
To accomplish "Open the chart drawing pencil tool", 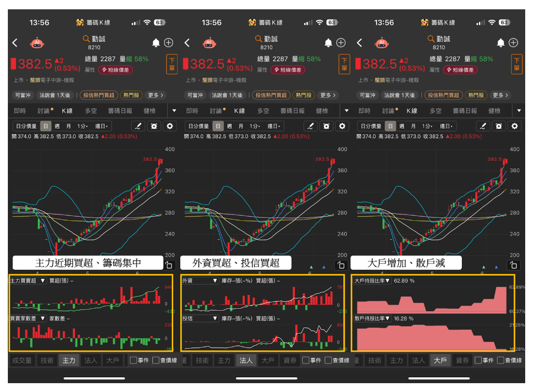I will coord(139,126).
